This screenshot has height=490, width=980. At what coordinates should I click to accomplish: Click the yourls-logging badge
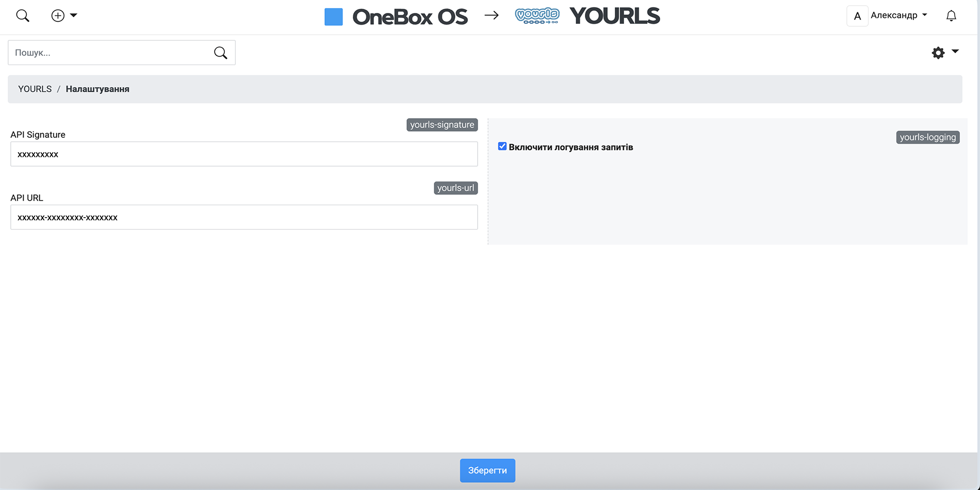(x=928, y=137)
